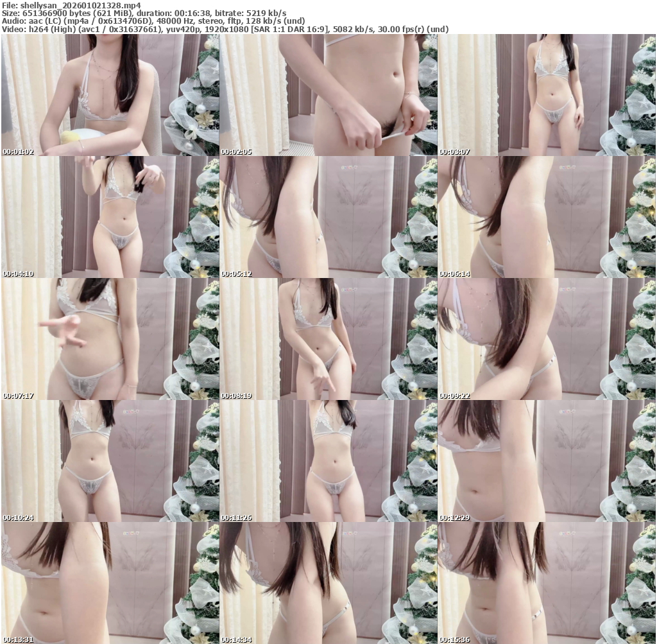Select the frame timestamped 00:08:19

(x=328, y=339)
